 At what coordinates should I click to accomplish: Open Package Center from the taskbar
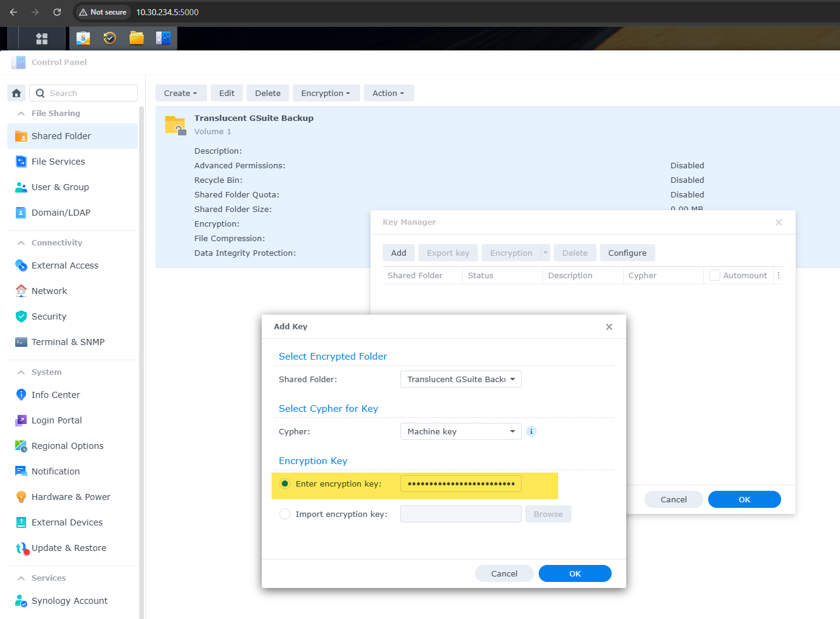pos(83,38)
